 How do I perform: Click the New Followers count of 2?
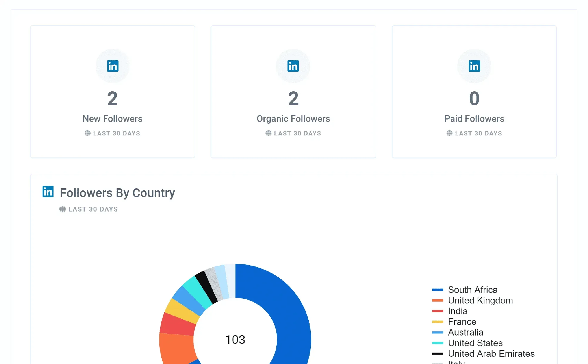113,98
